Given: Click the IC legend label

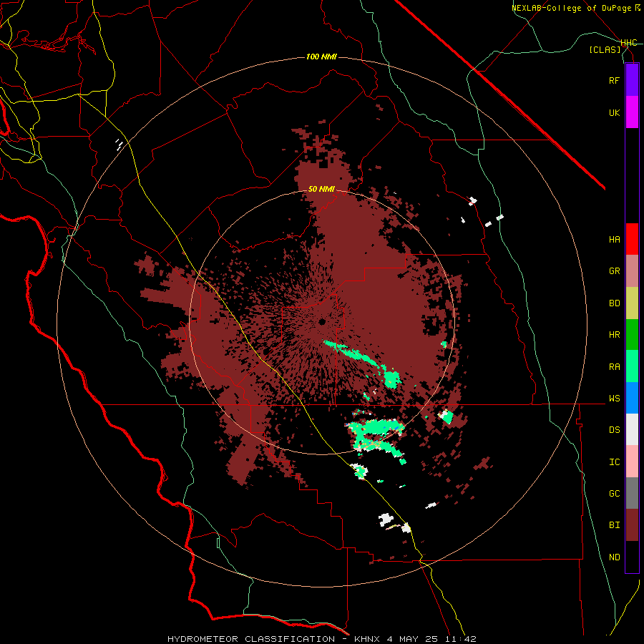Looking at the screenshot, I should tap(614, 462).
